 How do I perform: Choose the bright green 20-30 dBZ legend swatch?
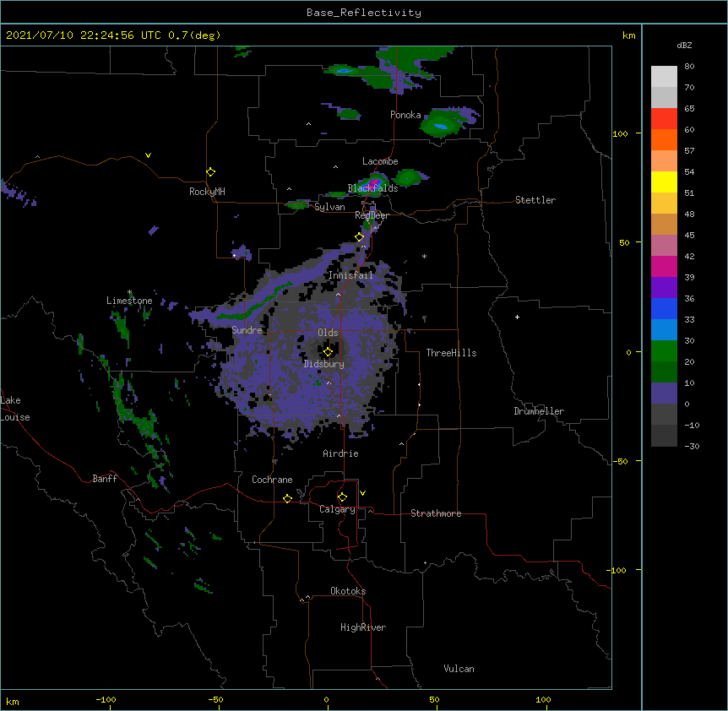664,351
